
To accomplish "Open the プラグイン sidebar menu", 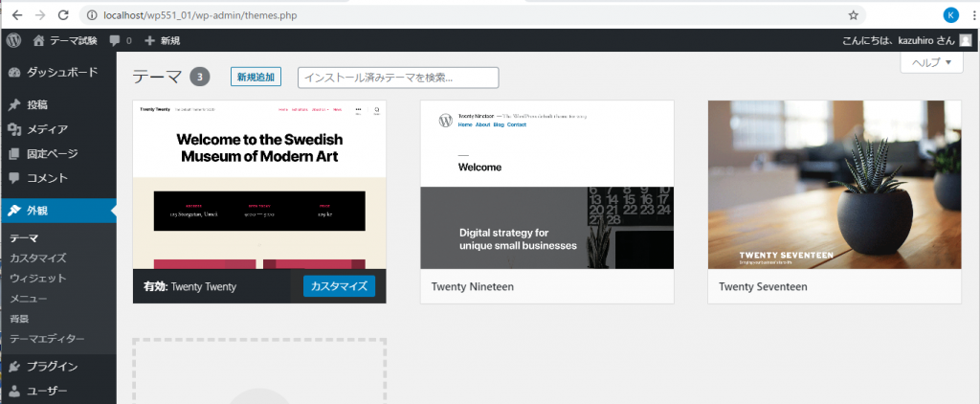I will click(52, 366).
